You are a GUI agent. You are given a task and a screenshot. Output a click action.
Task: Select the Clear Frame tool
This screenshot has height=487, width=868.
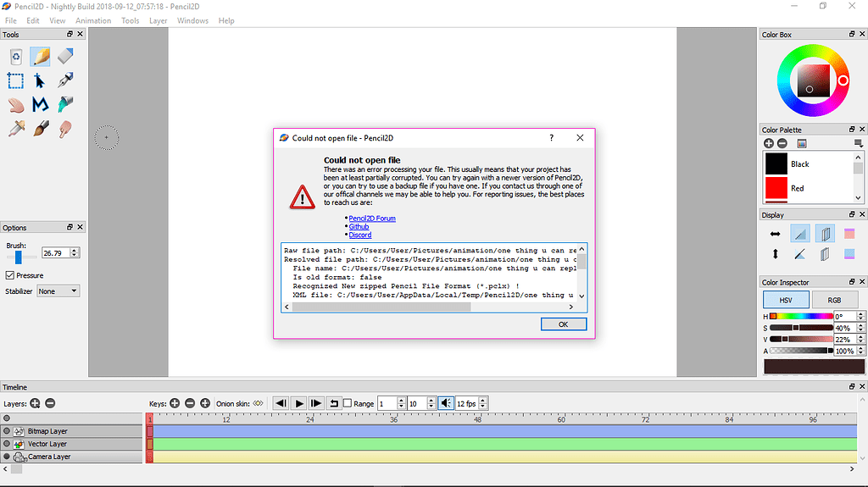click(x=16, y=57)
